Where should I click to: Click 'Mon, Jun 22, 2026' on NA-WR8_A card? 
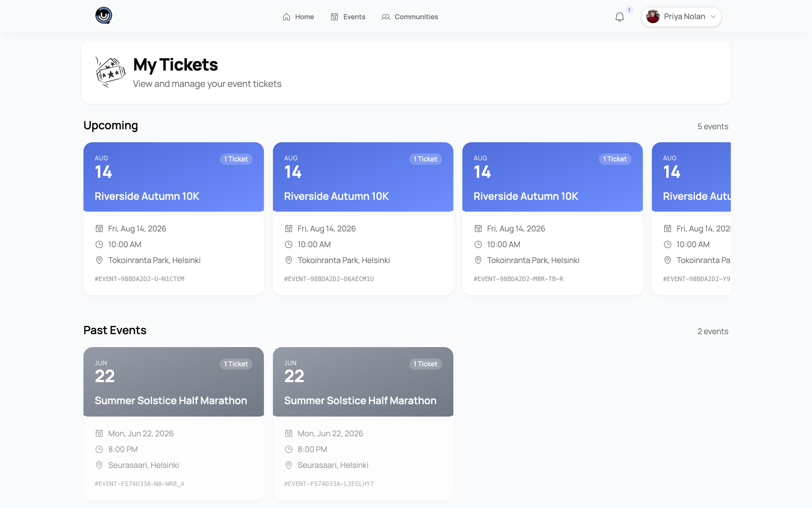[x=141, y=434]
